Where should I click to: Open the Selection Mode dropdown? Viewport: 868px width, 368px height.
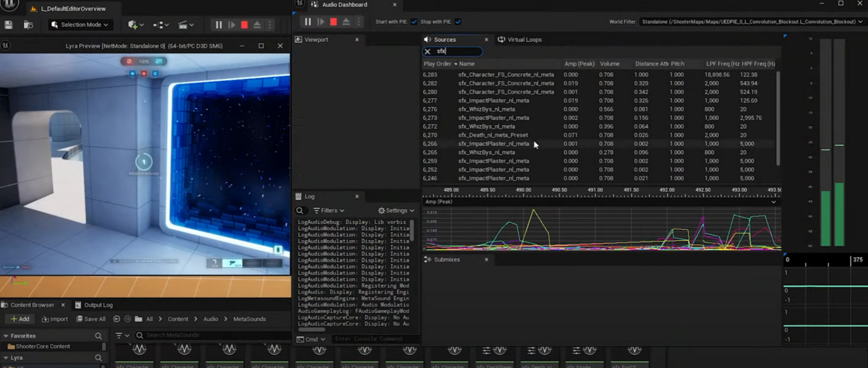tap(80, 25)
